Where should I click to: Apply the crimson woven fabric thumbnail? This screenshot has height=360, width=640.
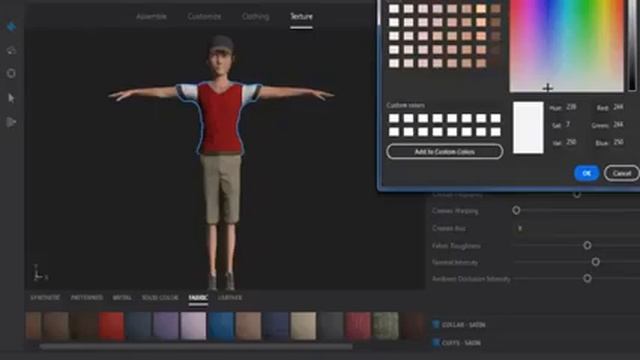[x=358, y=326]
